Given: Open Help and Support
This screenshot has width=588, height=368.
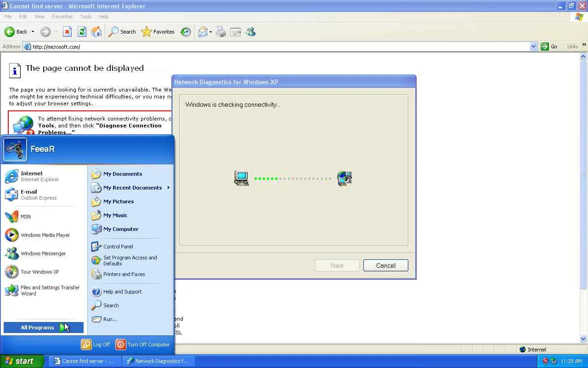Looking at the screenshot, I should [x=130, y=292].
